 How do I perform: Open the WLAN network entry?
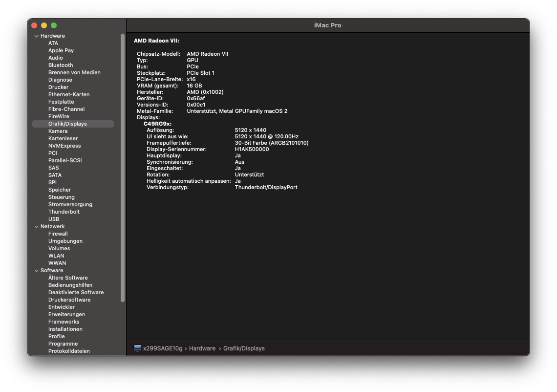point(56,256)
